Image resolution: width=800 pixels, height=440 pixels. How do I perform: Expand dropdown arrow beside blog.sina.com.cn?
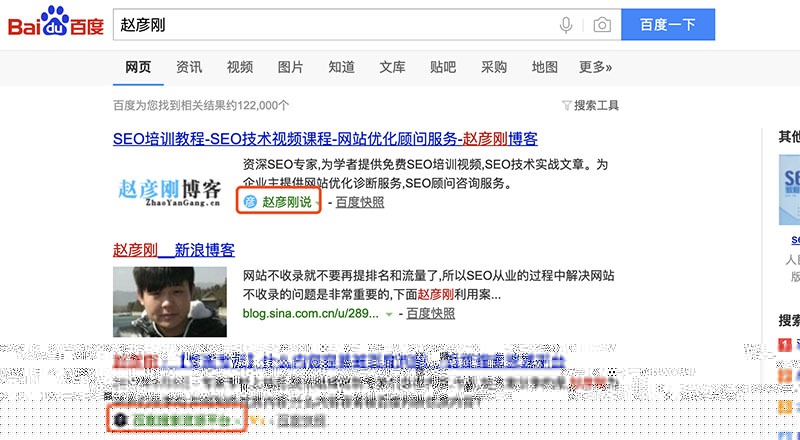coord(389,314)
